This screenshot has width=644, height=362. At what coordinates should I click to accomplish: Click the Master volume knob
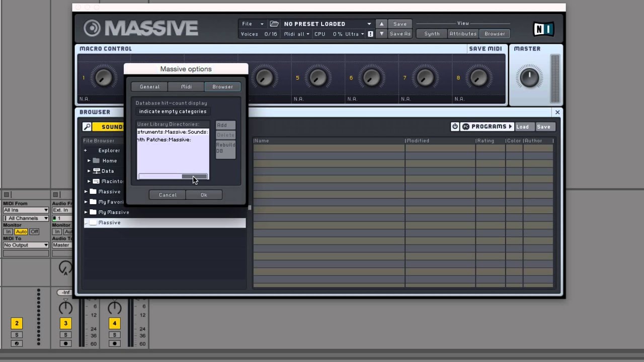[529, 77]
